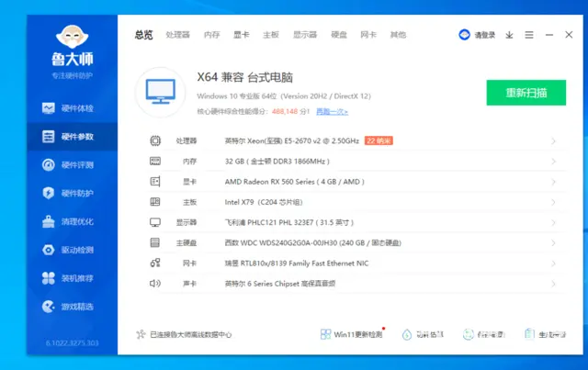Click the 再跑一次 link
588x370 pixels.
click(x=333, y=112)
